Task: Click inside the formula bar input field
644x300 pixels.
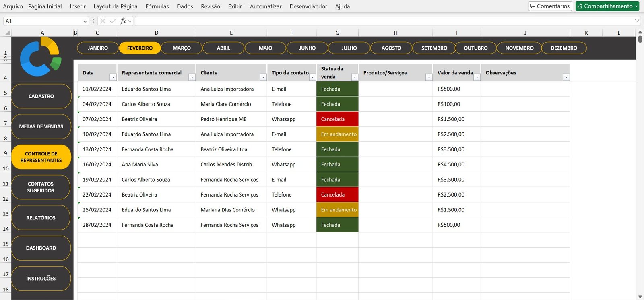Action: (x=382, y=21)
